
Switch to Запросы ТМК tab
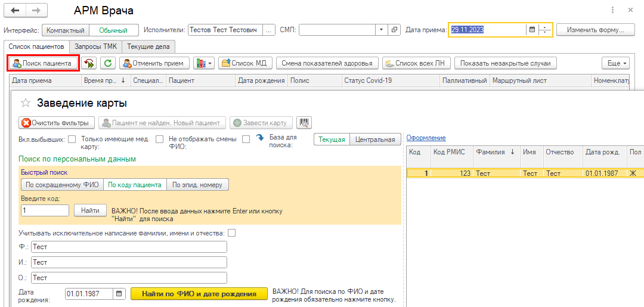(95, 46)
